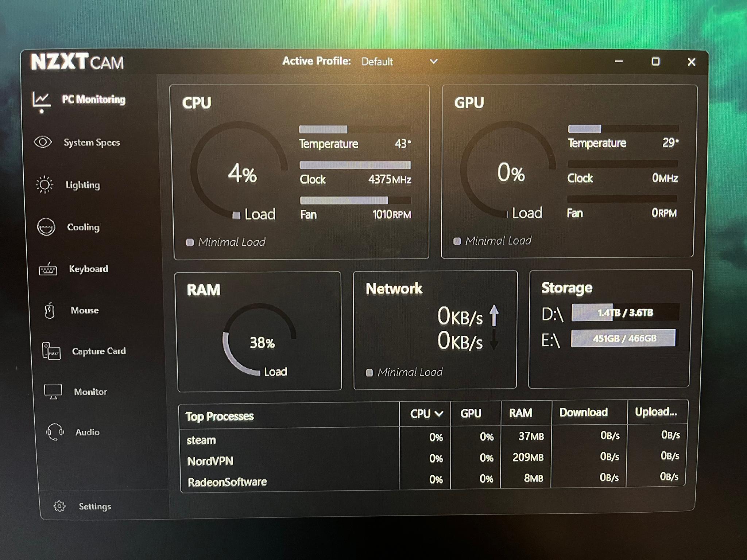This screenshot has height=560, width=747.
Task: Click the Settings gear icon
Action: coord(59,506)
